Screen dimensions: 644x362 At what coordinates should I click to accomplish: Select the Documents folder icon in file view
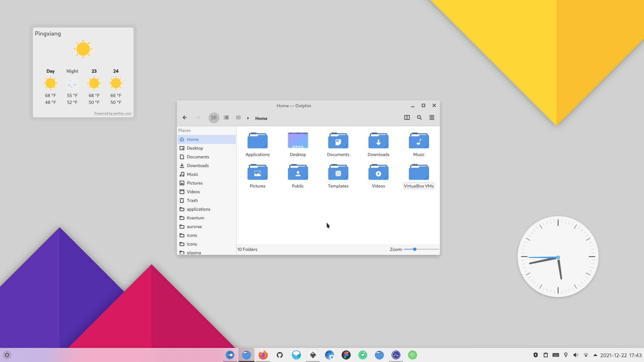coord(338,140)
